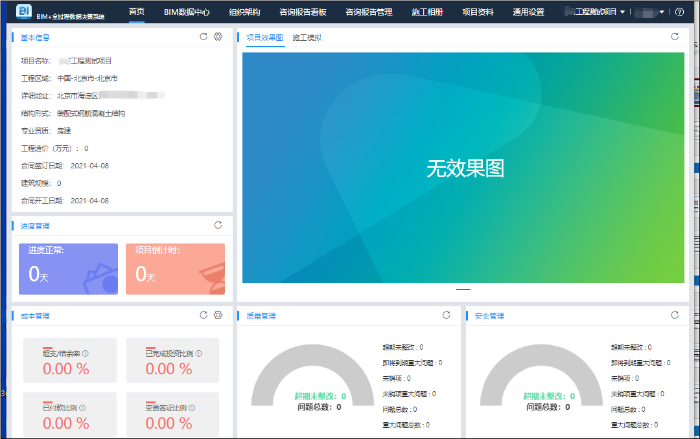Switch to the 施工模拟 tab

click(x=307, y=37)
